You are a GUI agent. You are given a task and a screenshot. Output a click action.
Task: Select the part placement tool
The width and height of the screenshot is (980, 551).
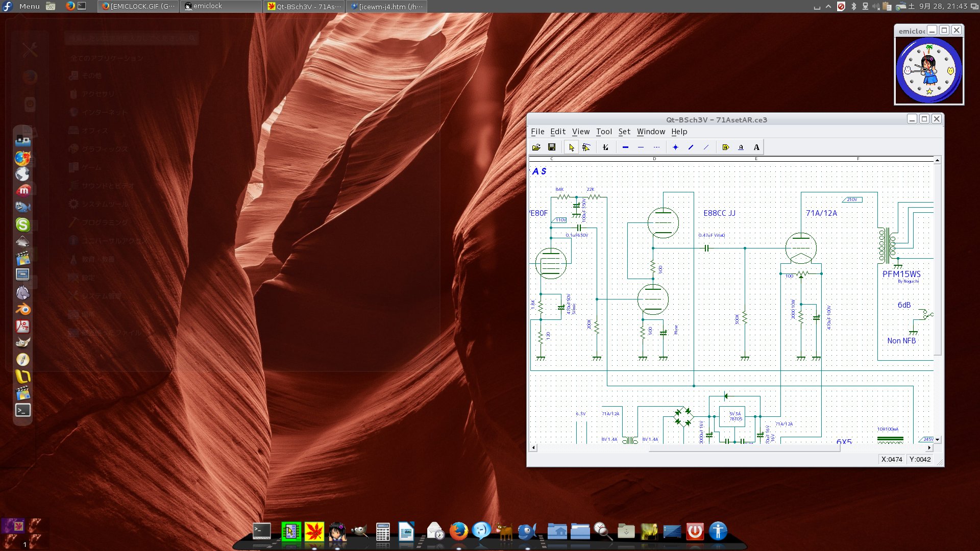(x=586, y=147)
